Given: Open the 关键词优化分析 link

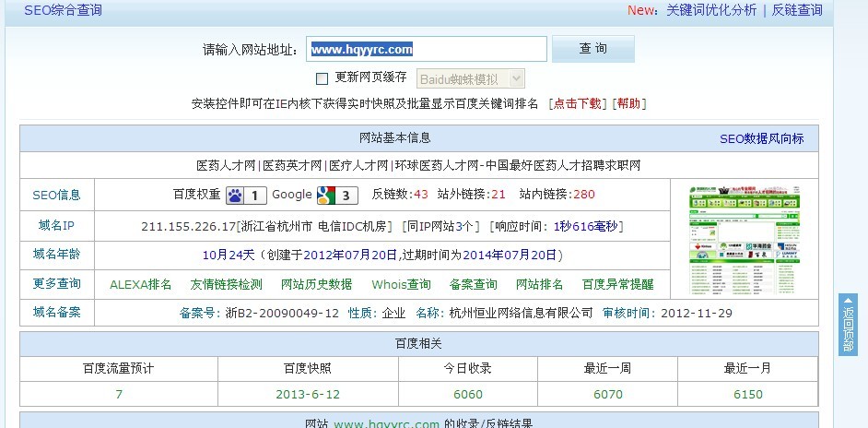Looking at the screenshot, I should point(711,10).
